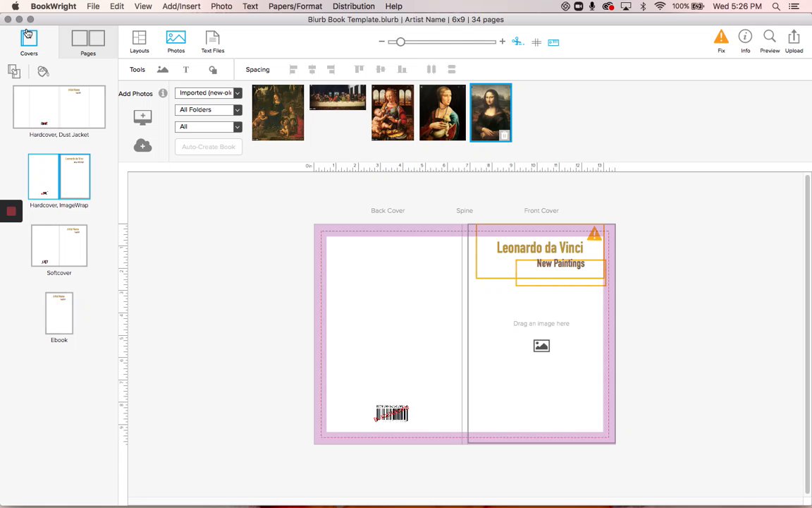Click the vertical scrollbar of the canvas
The image size is (812, 508).
[807, 334]
